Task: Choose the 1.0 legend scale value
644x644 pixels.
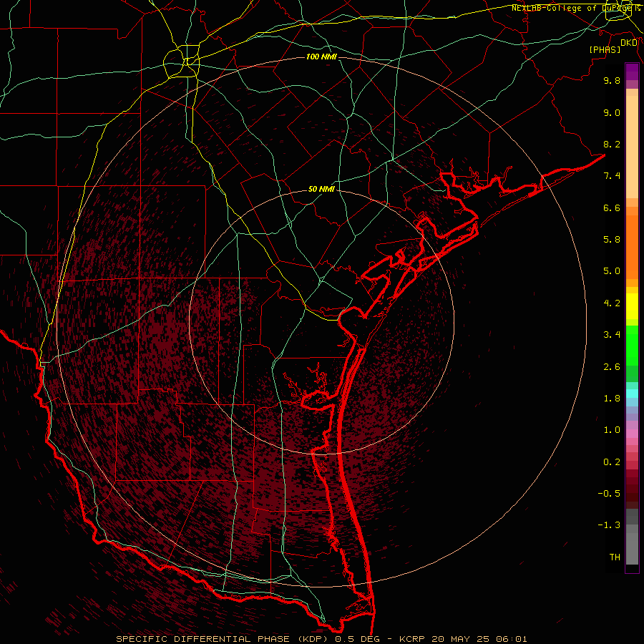Action: coord(612,430)
